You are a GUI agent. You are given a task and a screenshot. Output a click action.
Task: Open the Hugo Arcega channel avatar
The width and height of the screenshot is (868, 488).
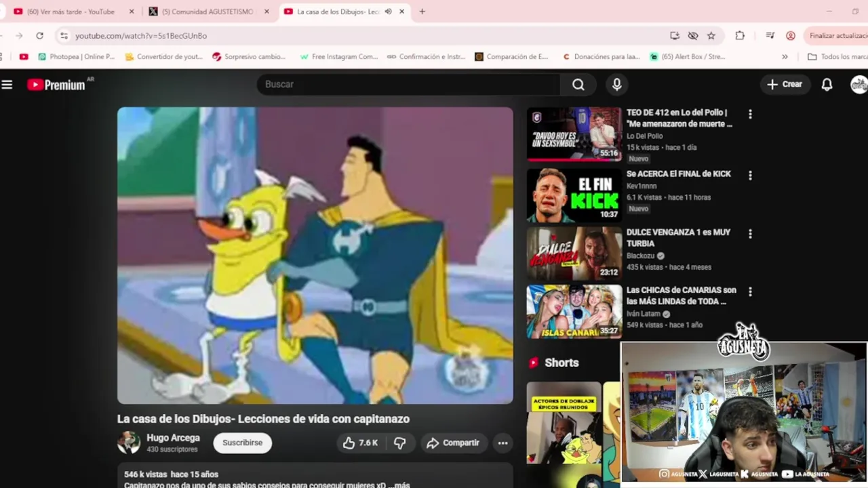[x=128, y=443]
